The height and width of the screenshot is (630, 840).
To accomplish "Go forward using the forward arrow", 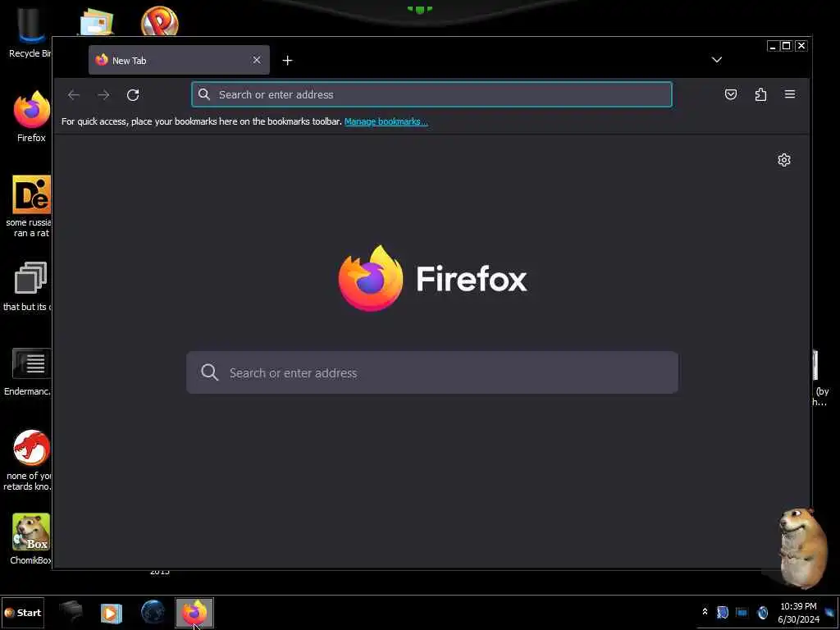I will click(103, 95).
